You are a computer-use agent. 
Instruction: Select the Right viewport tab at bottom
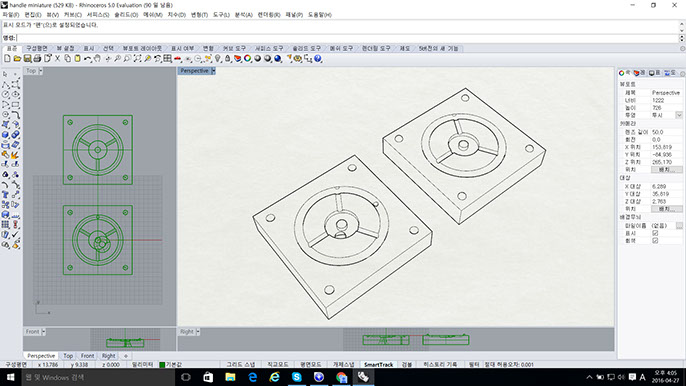pyautogui.click(x=108, y=356)
